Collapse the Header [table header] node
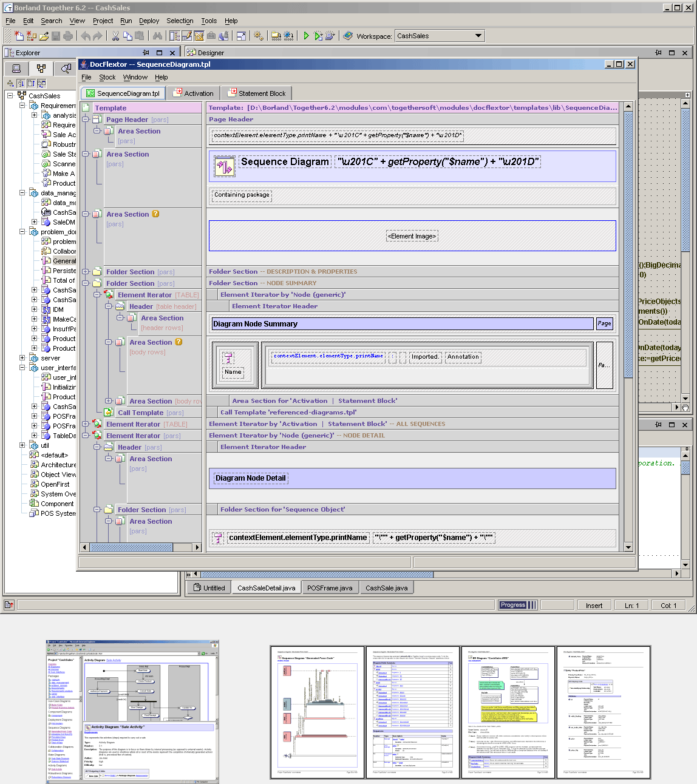697x784 pixels. pos(109,306)
